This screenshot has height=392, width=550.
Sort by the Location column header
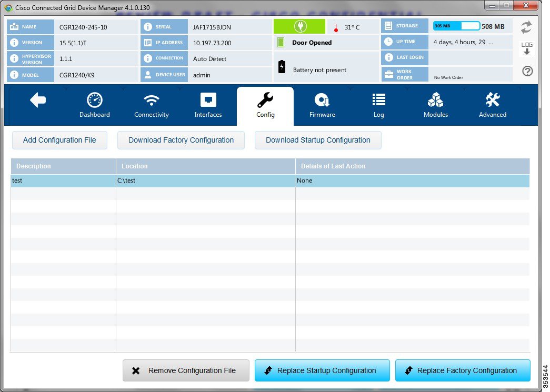pos(206,166)
